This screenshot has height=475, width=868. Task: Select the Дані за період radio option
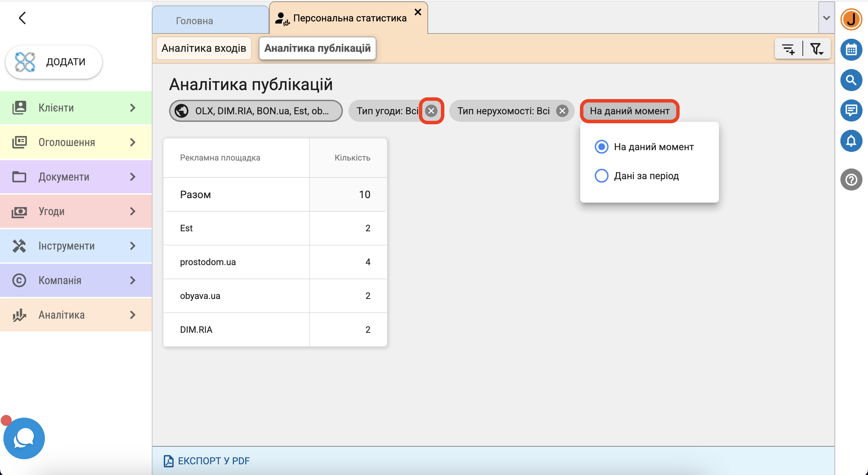[x=601, y=176]
